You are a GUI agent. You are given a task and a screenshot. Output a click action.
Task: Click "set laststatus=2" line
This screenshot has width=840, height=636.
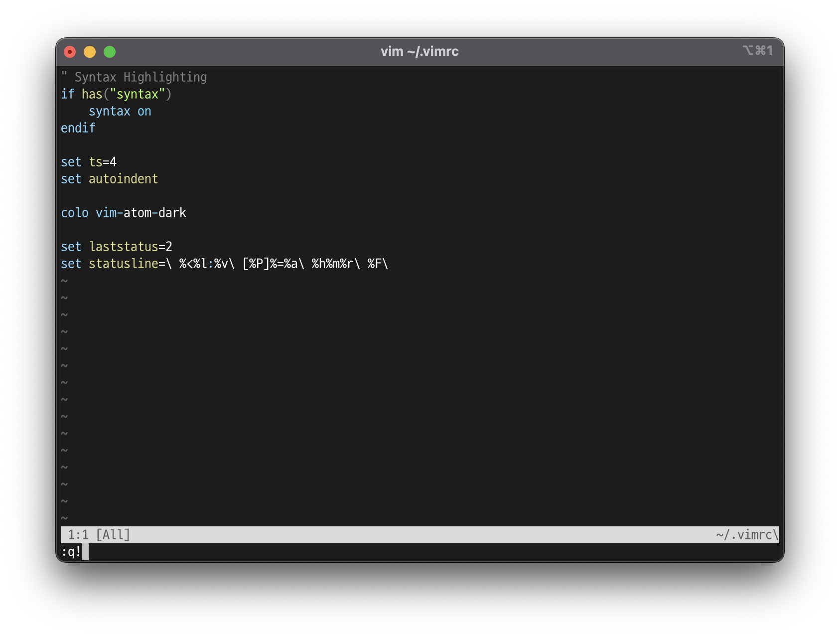[117, 247]
